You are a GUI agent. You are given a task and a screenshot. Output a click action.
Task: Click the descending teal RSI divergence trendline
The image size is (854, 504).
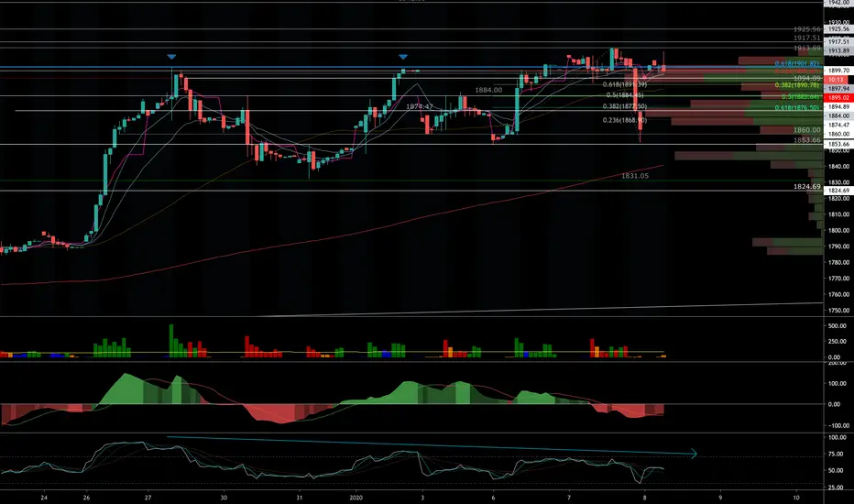(x=431, y=444)
